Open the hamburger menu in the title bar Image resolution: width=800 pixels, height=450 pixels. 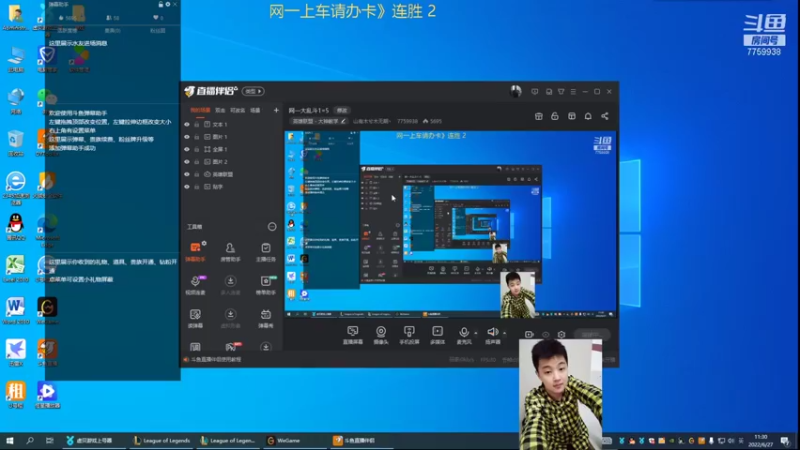[573, 92]
